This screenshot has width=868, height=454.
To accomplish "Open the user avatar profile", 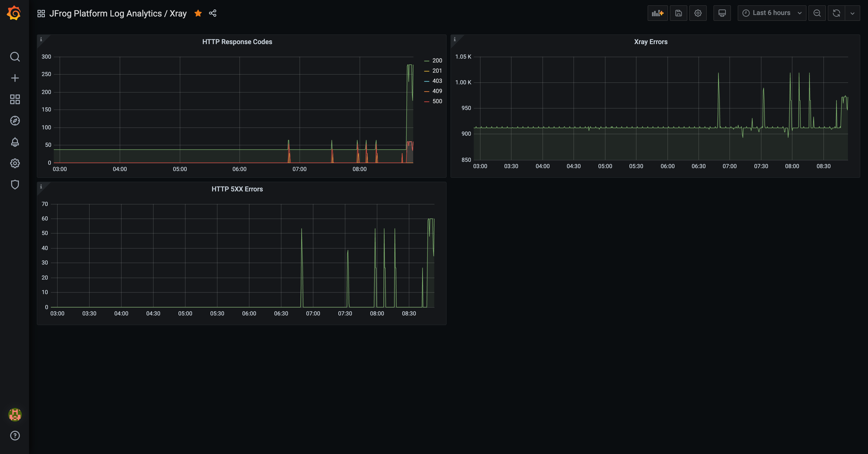I will [15, 415].
